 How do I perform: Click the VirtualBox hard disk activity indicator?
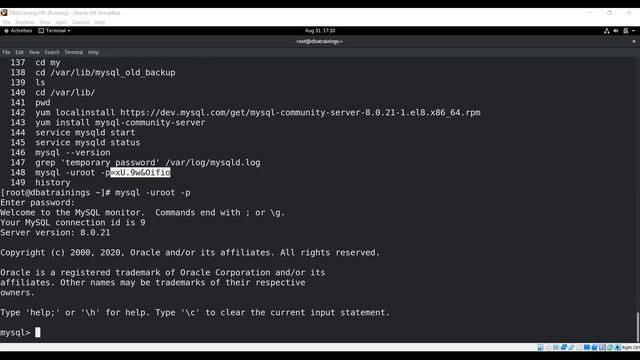540,347
